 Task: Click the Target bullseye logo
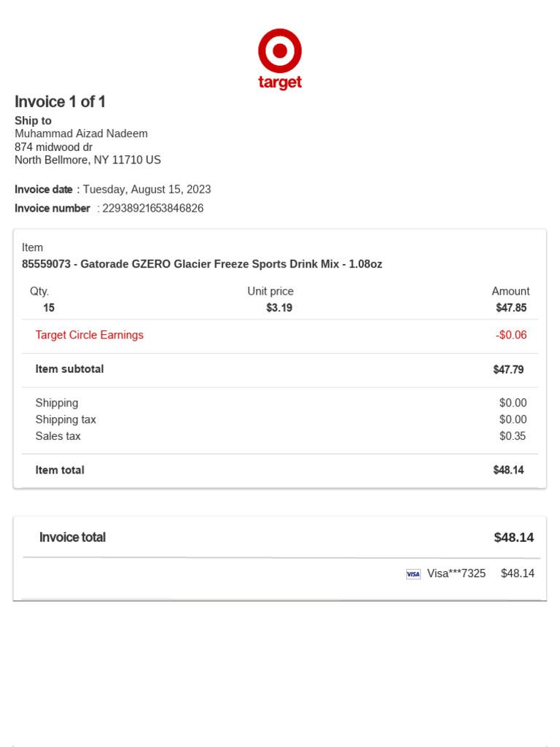coord(280,50)
